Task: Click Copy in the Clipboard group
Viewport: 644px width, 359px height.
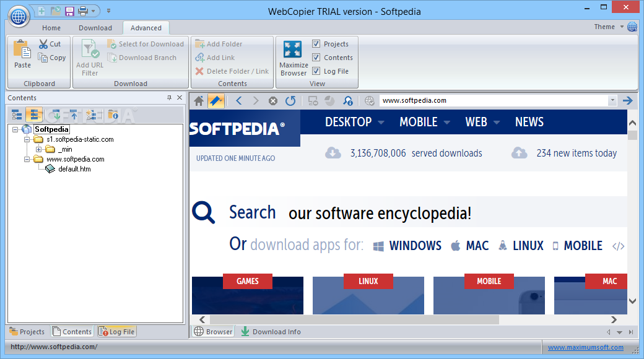Action: tap(52, 58)
